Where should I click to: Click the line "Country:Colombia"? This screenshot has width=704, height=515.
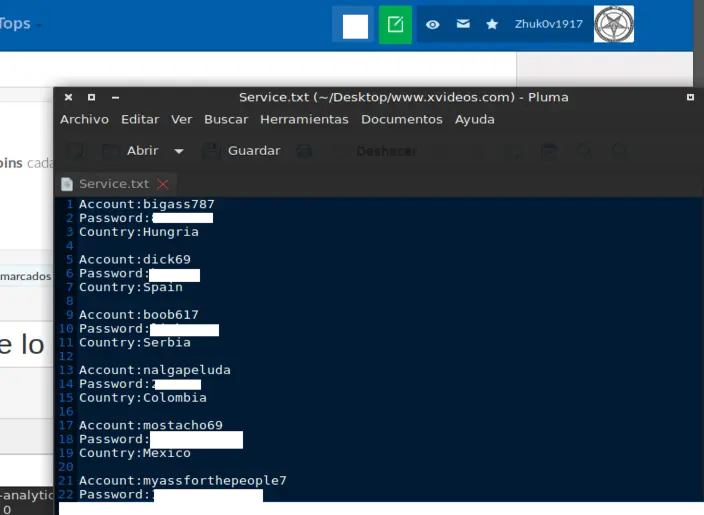click(143, 398)
